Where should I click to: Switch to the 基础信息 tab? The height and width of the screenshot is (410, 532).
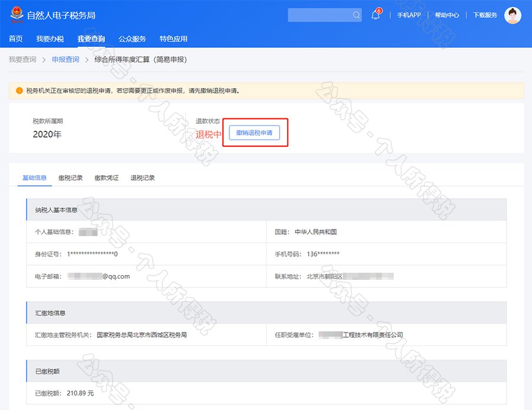34,178
